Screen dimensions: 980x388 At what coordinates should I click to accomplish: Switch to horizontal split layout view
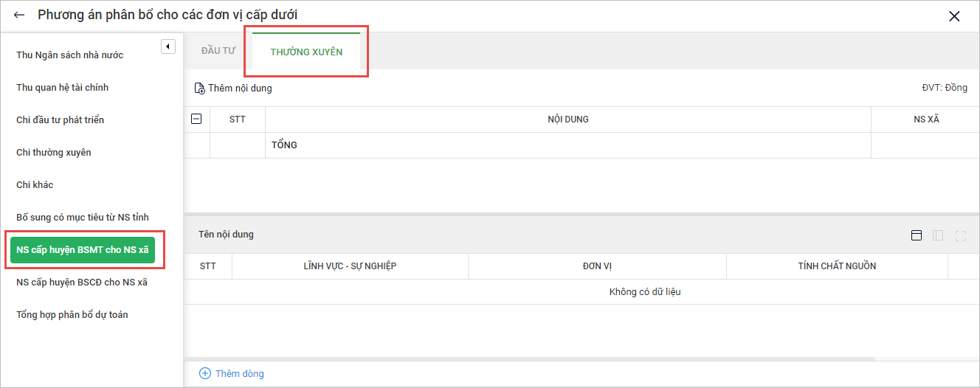pos(917,235)
